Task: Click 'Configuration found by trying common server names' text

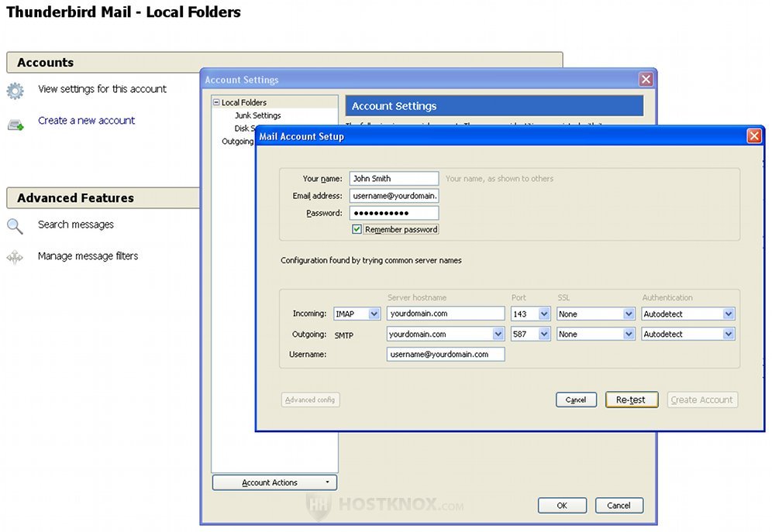Action: click(371, 260)
